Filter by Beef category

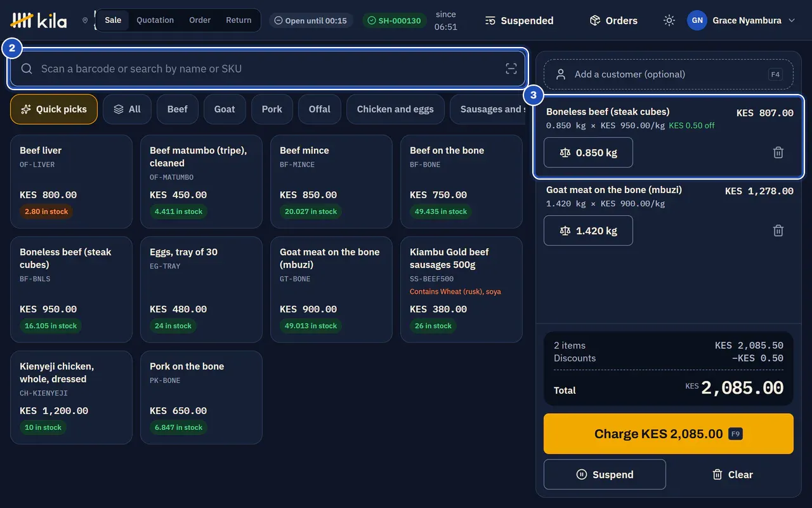[178, 109]
